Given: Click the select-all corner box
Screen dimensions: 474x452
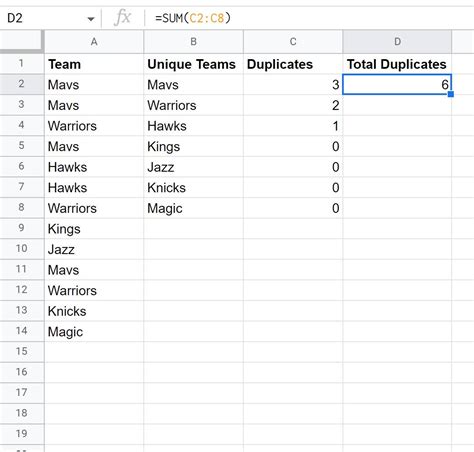Looking at the screenshot, I should coord(22,42).
